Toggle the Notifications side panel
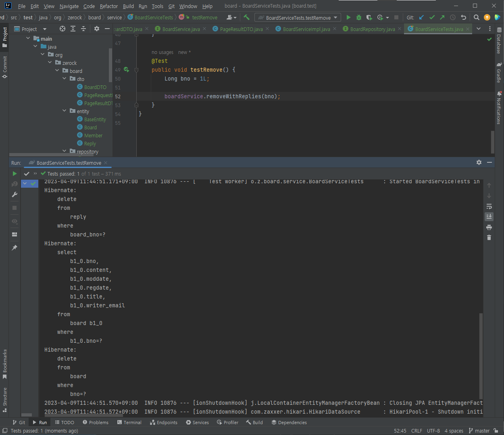 click(x=499, y=108)
